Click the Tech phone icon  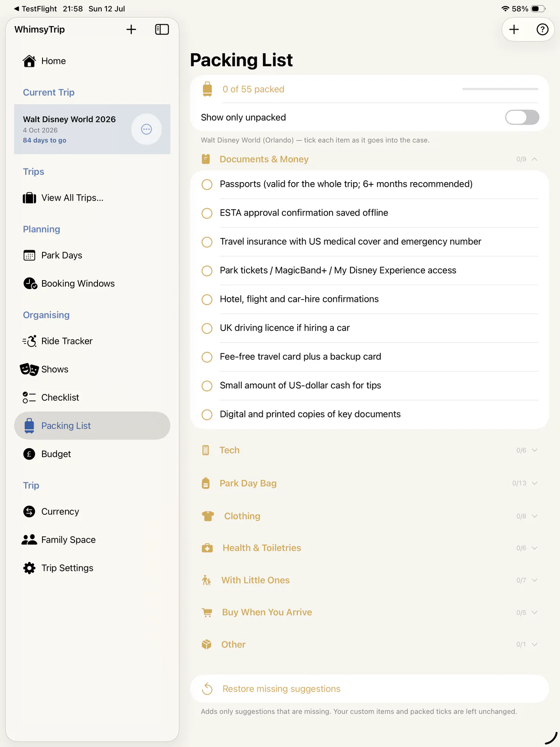point(206,450)
